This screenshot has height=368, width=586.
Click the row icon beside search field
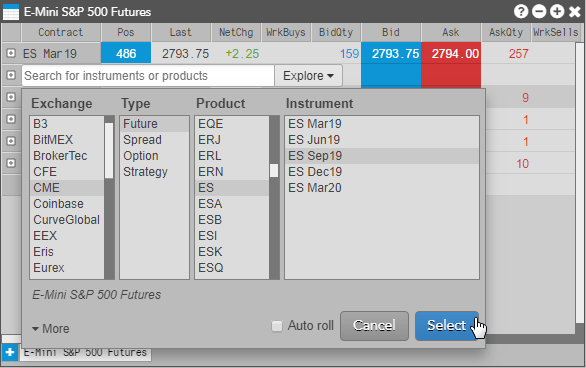point(11,75)
